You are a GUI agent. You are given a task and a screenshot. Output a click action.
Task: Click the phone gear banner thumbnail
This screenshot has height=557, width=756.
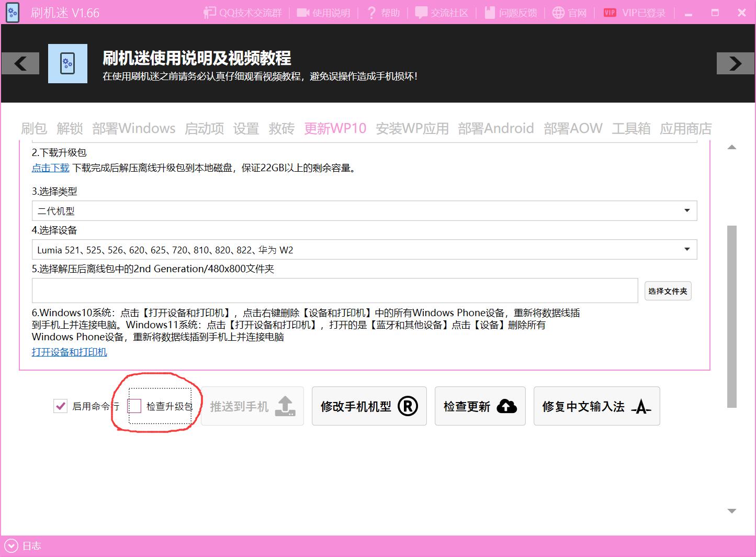coord(67,63)
